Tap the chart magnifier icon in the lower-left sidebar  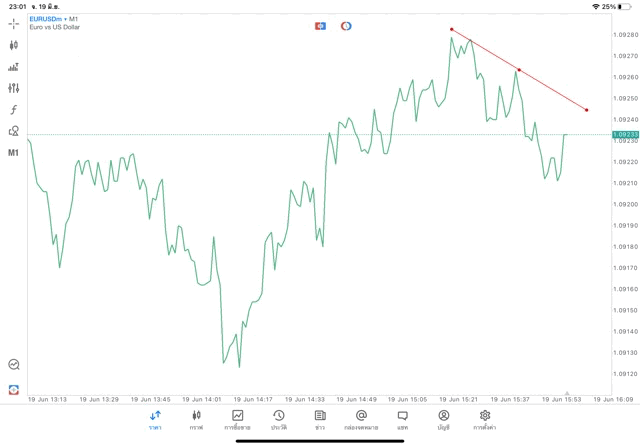pyautogui.click(x=14, y=365)
